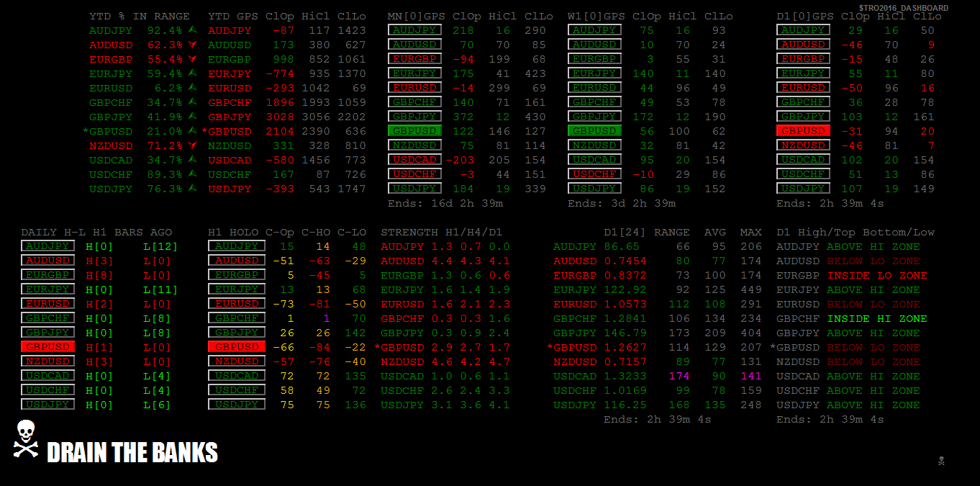The image size is (980, 486).
Task: Click the DRAIN THE BANKS text
Action: click(x=132, y=452)
